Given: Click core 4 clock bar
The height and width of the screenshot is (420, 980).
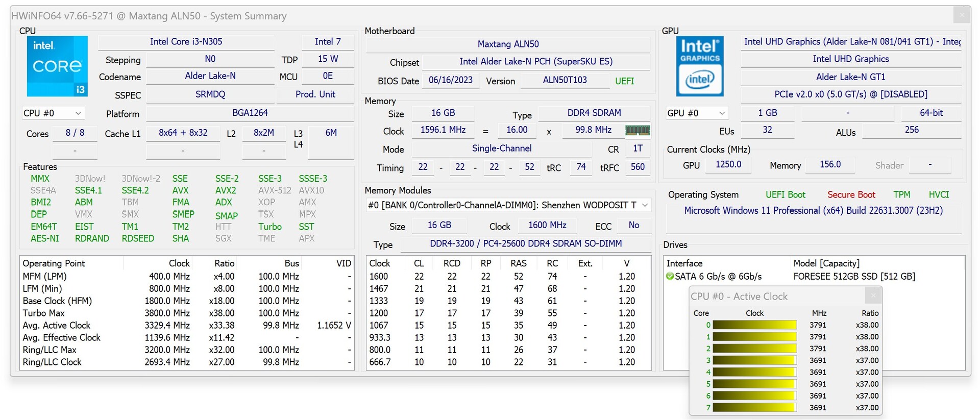Looking at the screenshot, I should tap(754, 372).
